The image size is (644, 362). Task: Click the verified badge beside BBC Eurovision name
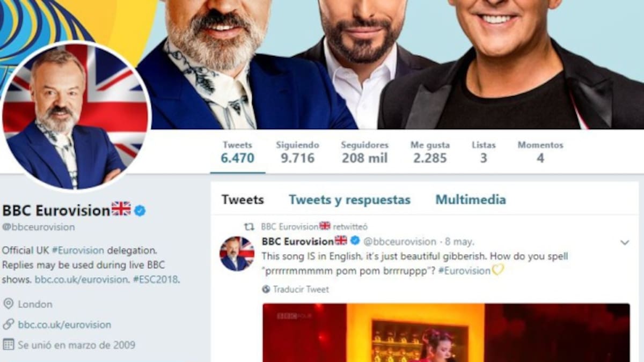pos(140,211)
